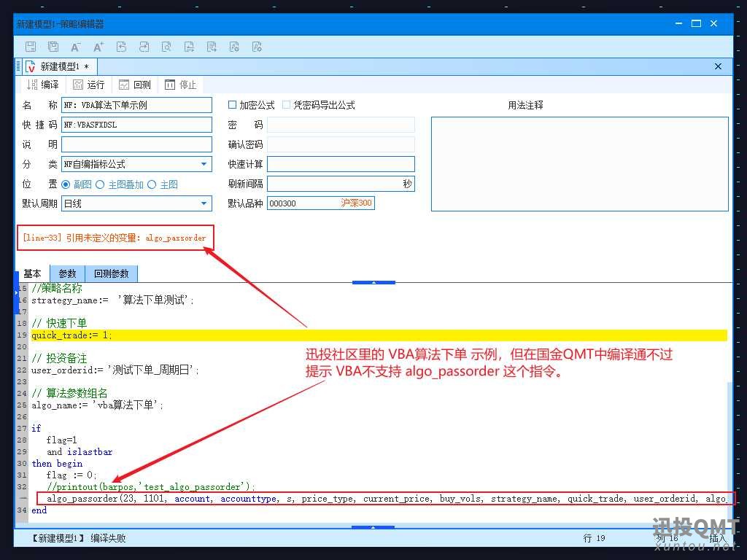Click the 运行 run button
The width and height of the screenshot is (747, 560).
click(x=88, y=85)
